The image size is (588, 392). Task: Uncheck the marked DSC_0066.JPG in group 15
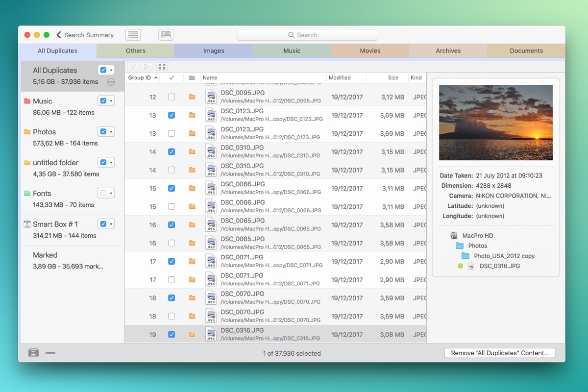pos(171,188)
